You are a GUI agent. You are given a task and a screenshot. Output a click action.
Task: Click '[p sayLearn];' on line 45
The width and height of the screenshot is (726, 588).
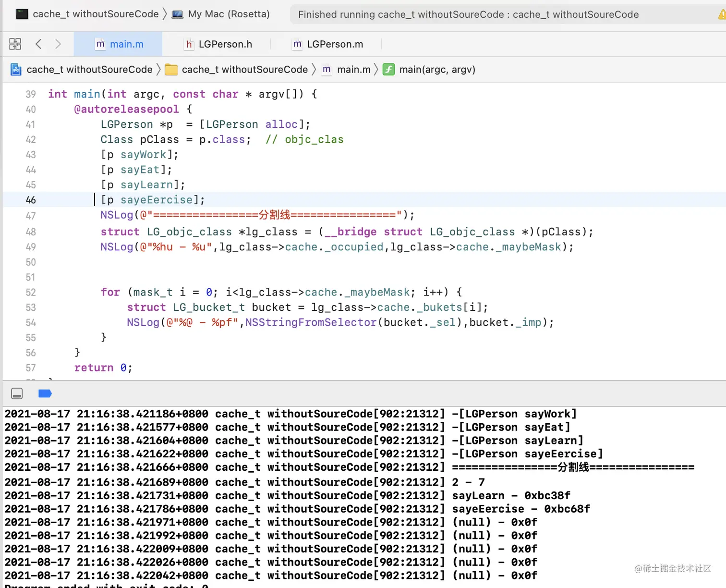[143, 185]
